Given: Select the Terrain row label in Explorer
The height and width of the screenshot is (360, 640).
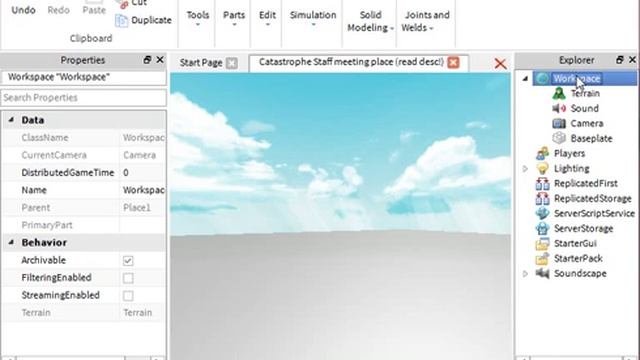Looking at the screenshot, I should (x=585, y=93).
